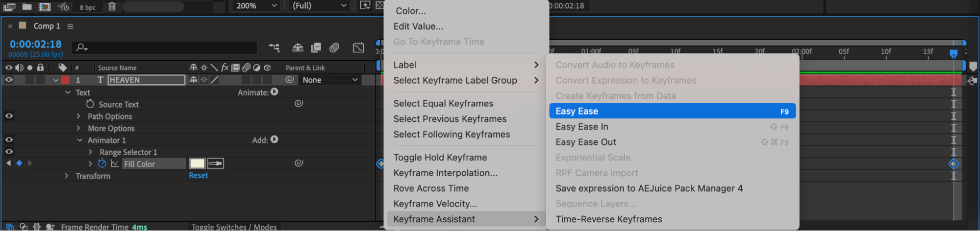
Task: Expand the Transform property group
Action: coord(67,176)
